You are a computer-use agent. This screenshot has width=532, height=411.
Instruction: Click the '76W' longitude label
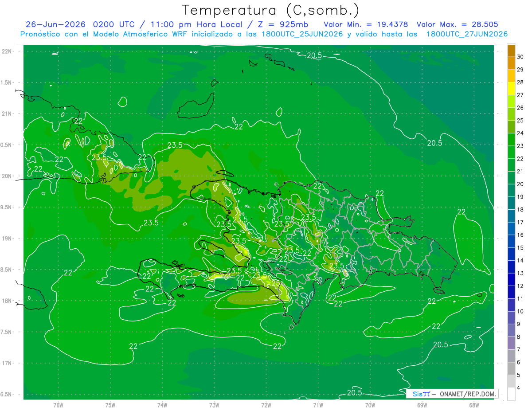click(x=58, y=405)
